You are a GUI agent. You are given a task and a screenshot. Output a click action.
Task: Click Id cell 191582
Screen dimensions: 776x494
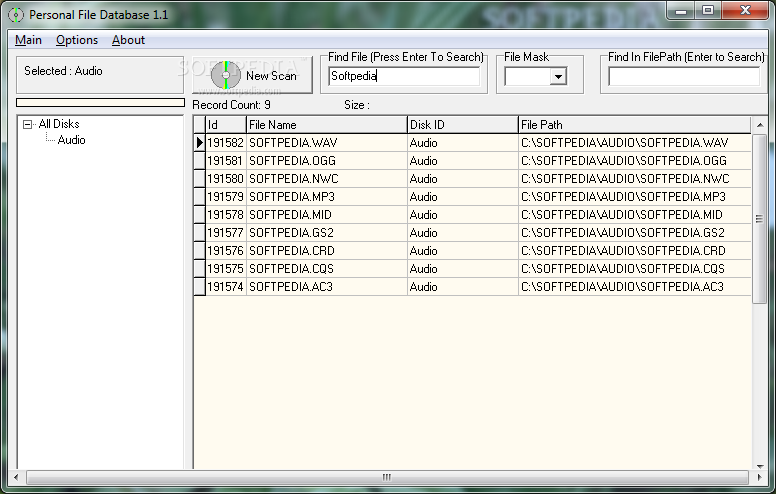[225, 143]
